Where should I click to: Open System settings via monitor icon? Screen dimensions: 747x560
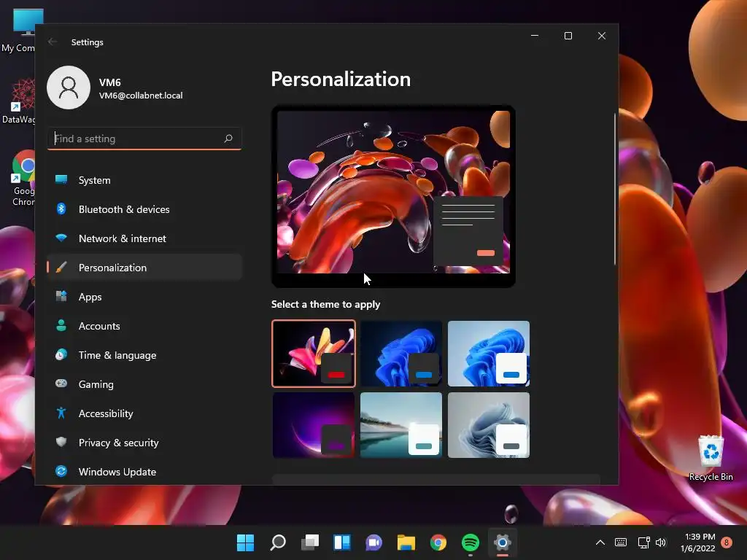(61, 180)
